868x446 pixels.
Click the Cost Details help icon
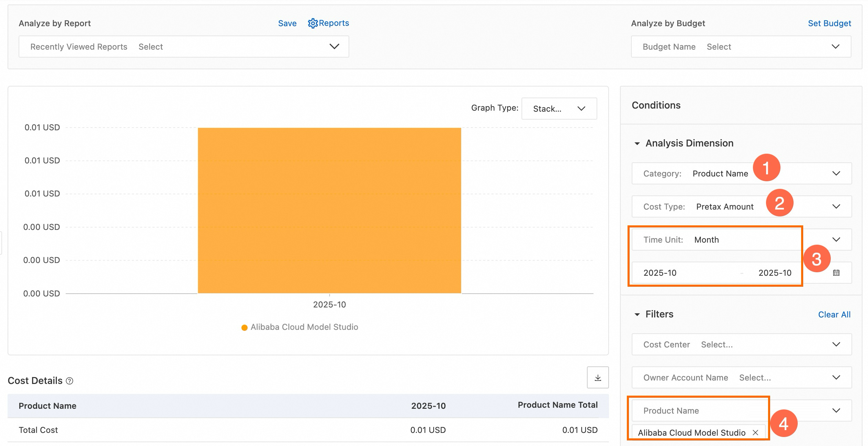point(70,381)
